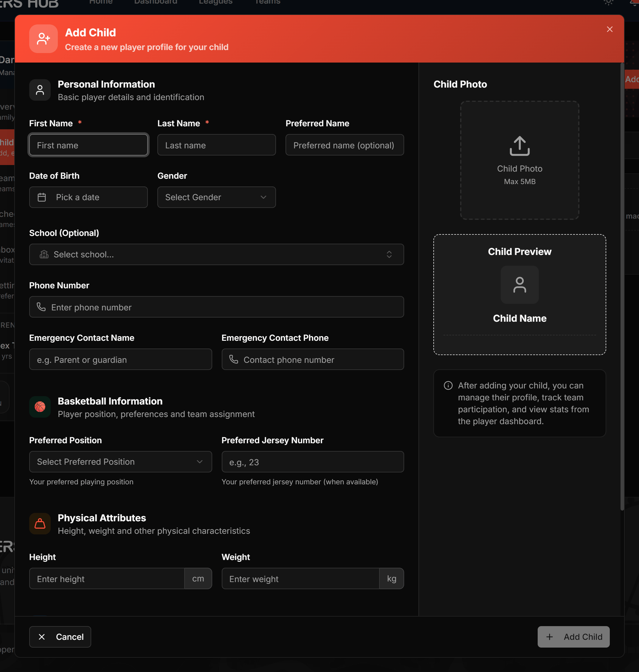Click the cm unit label beside Height
Image resolution: width=639 pixels, height=672 pixels.
coord(198,578)
